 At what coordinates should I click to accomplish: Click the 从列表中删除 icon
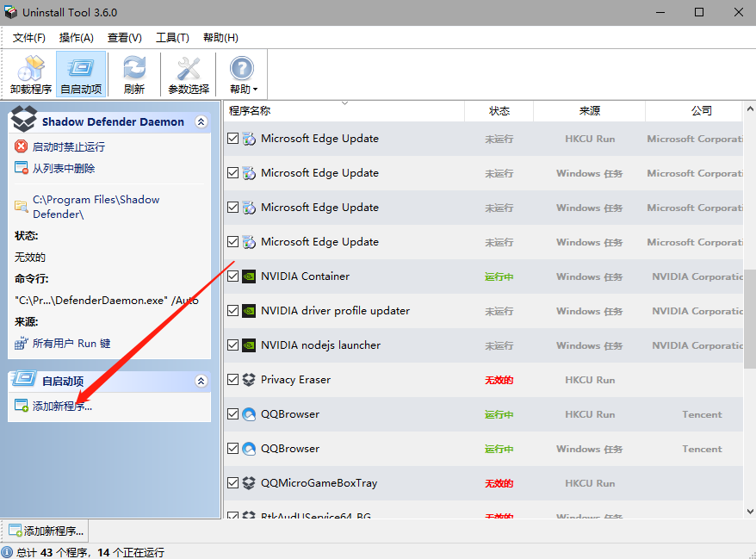coord(22,168)
